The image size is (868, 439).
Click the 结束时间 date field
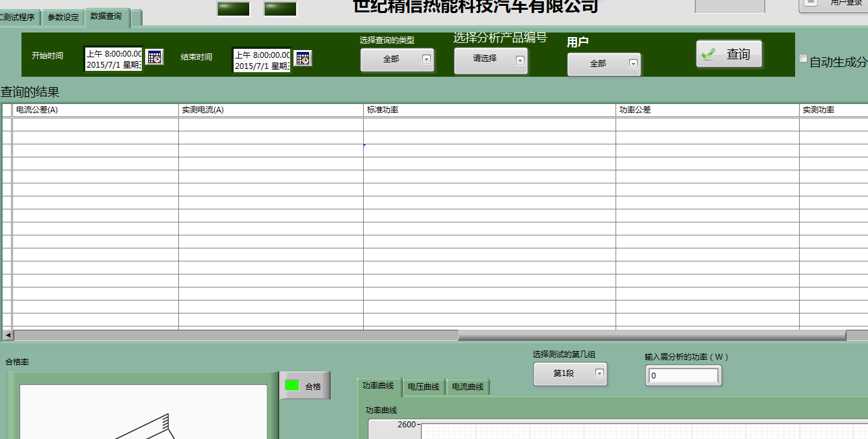pyautogui.click(x=262, y=60)
